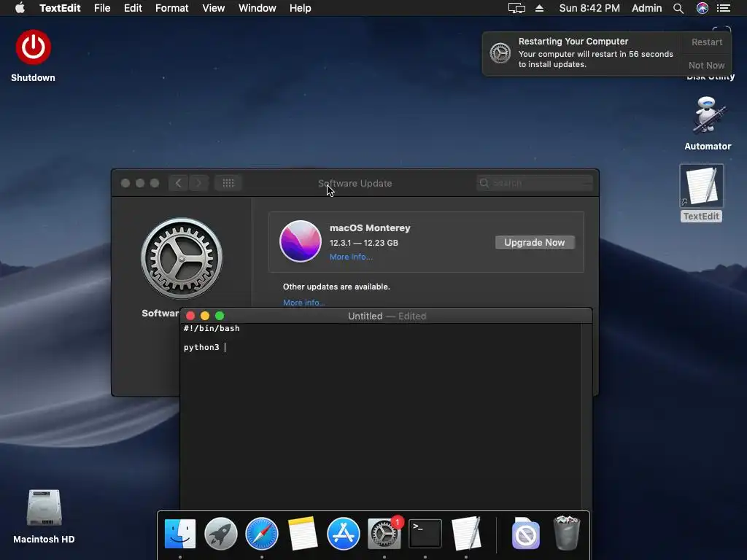Open Siri from the menu bar
The height and width of the screenshot is (560, 747).
tap(703, 8)
